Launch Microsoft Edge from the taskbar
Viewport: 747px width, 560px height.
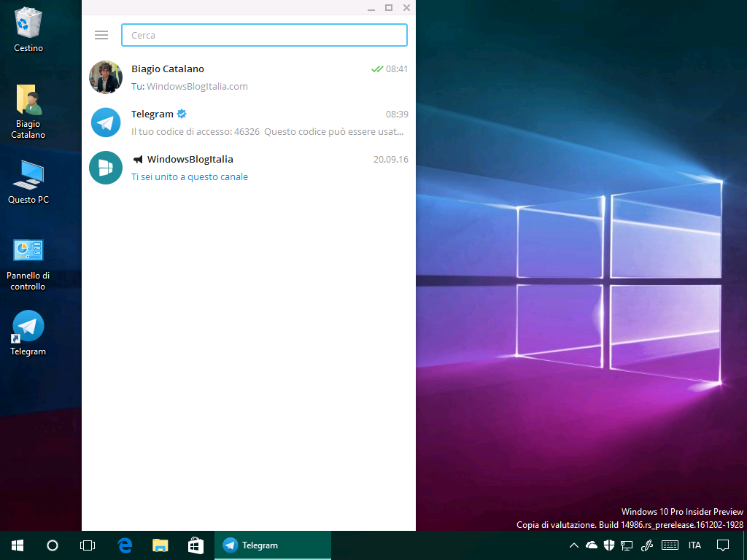[x=125, y=545]
